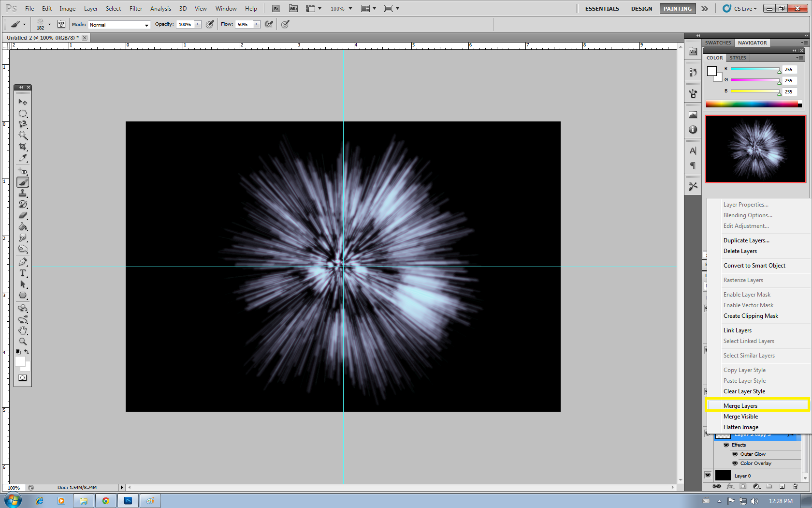
Task: Select the Horizontal Type tool
Action: pos(23,273)
